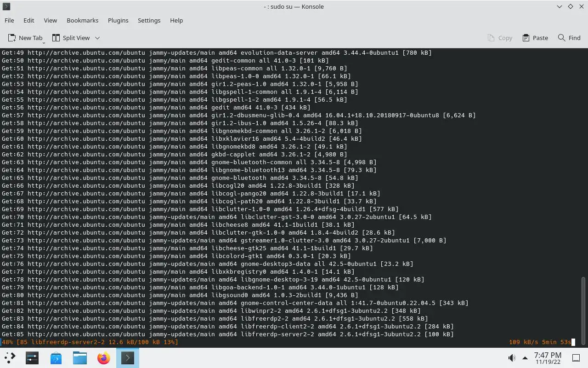Click the Get:56 gedit line
The image size is (588, 368).
(156, 108)
